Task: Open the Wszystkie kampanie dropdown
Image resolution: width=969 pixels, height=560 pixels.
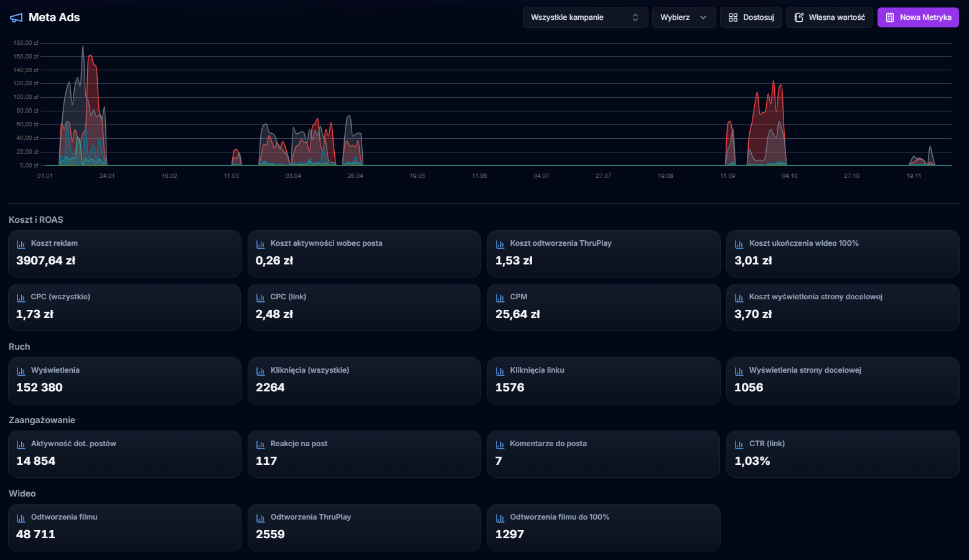Action: tap(585, 17)
